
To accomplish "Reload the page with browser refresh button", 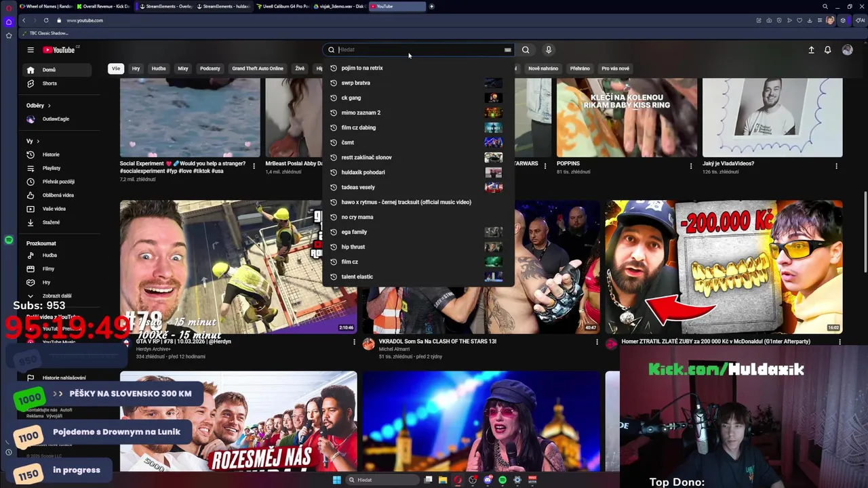I will (46, 20).
